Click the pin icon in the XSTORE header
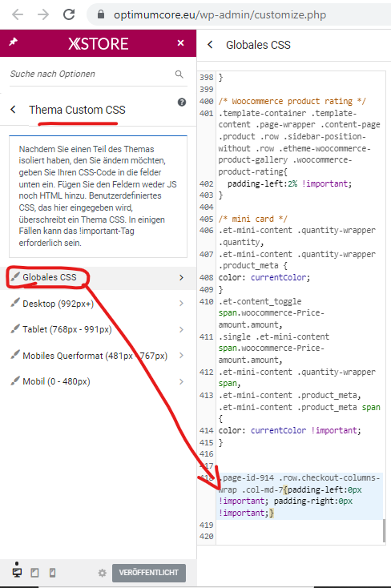Image resolution: width=391 pixels, height=588 pixels. click(13, 42)
